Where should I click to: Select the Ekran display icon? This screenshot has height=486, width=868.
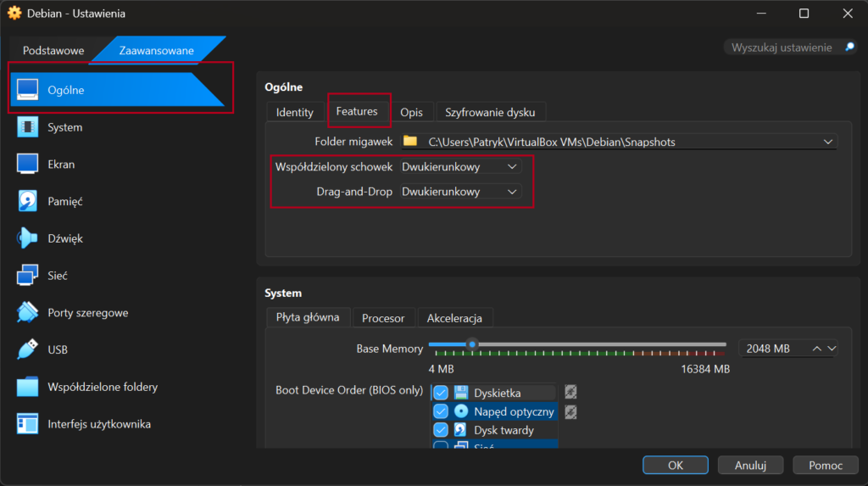click(x=28, y=165)
